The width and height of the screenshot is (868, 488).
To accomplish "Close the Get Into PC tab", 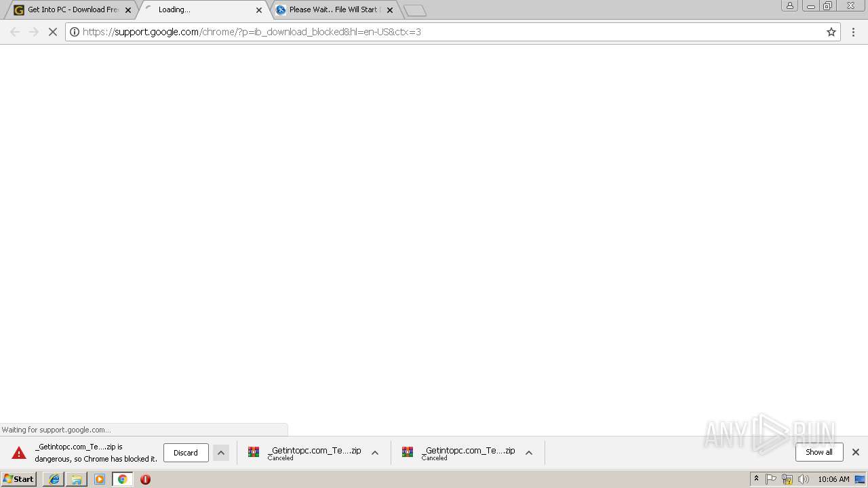I will pyautogui.click(x=128, y=10).
